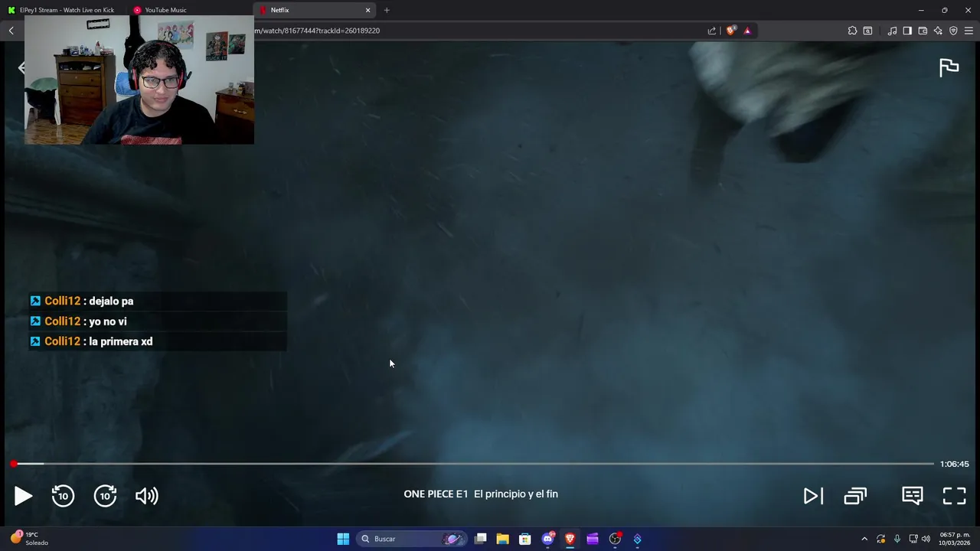Open the purple clapperboard taskbar app
Image resolution: width=980 pixels, height=551 pixels.
(592, 539)
